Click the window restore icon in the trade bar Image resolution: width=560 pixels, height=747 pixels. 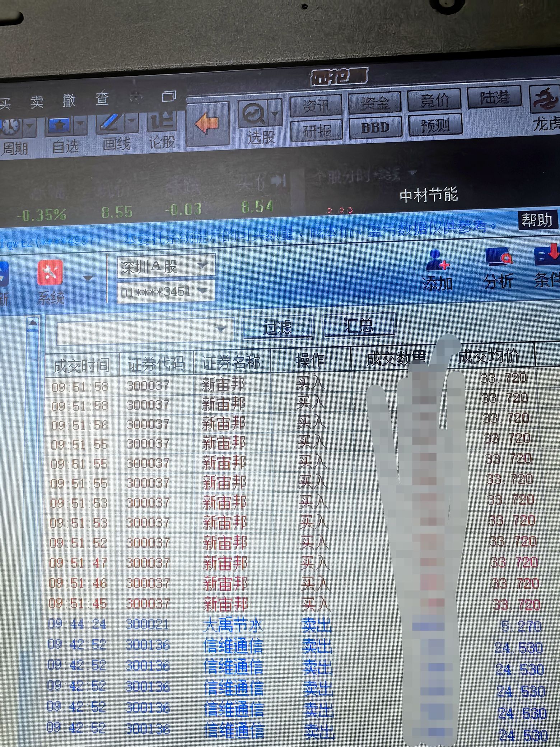click(169, 96)
